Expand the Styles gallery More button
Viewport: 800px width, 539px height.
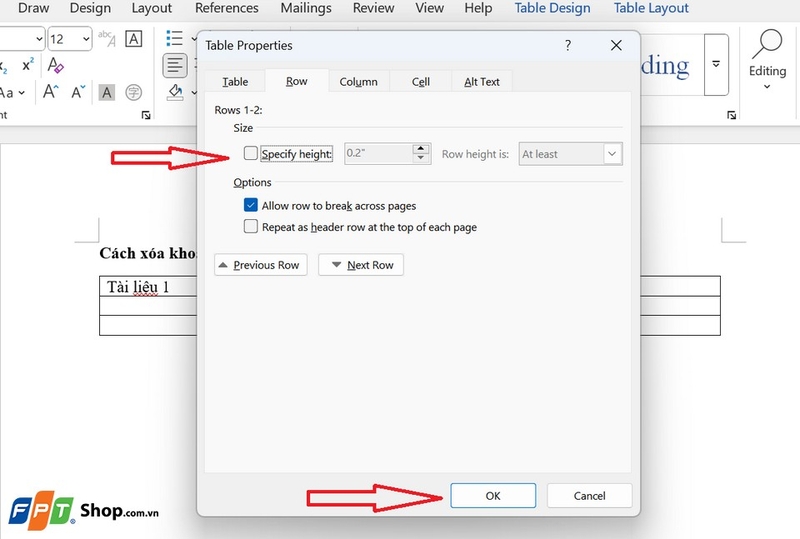click(x=716, y=65)
